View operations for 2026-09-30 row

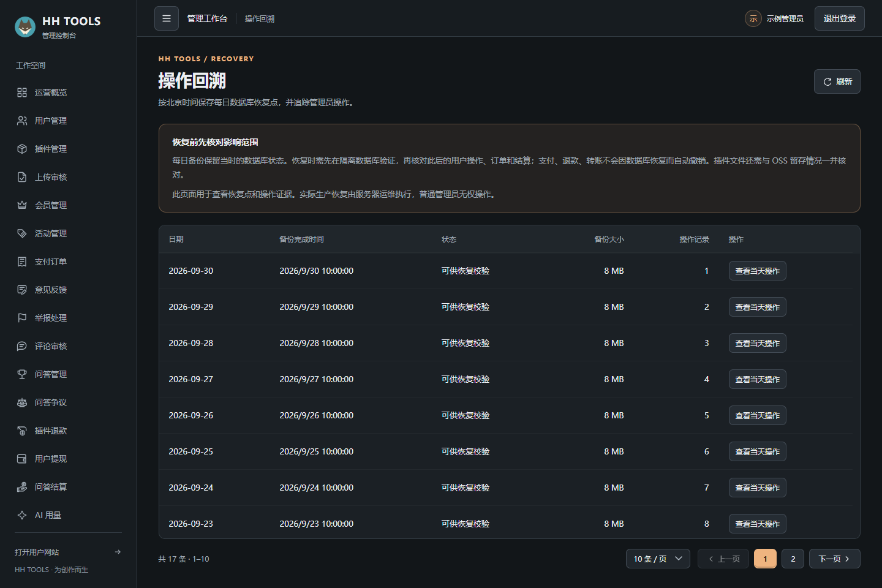point(758,271)
